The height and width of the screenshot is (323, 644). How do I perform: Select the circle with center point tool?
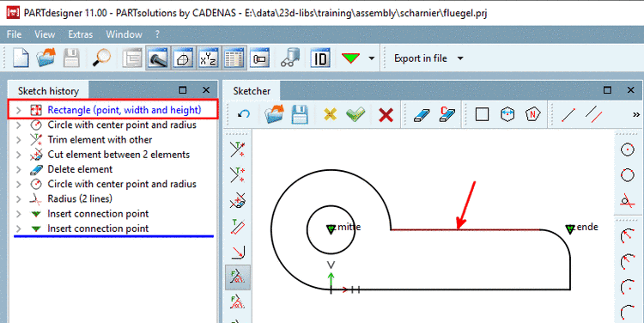tap(627, 149)
